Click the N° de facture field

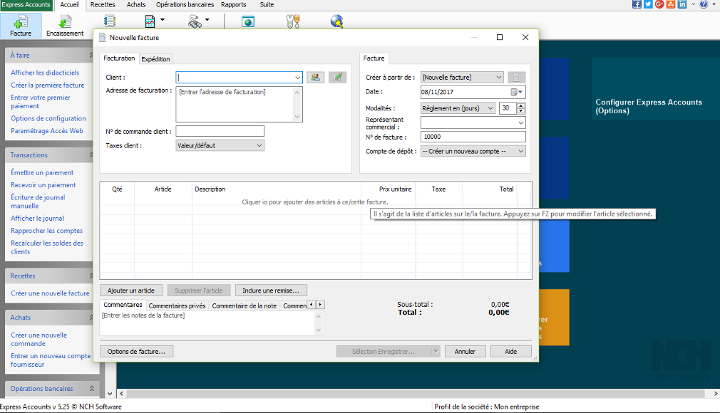tap(473, 136)
